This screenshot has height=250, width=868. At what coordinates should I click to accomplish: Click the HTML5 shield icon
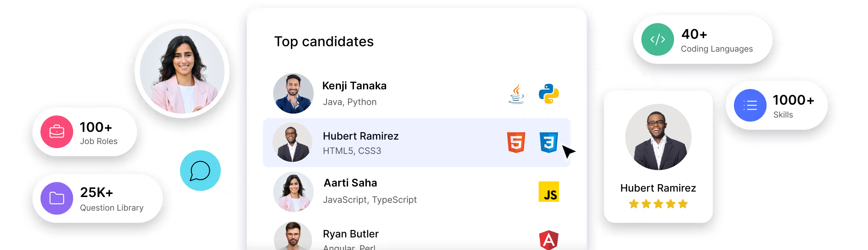[516, 142]
